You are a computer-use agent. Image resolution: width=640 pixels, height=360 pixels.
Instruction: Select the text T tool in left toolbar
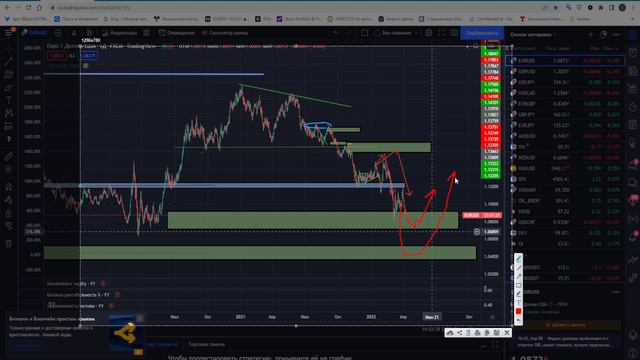pos(9,100)
